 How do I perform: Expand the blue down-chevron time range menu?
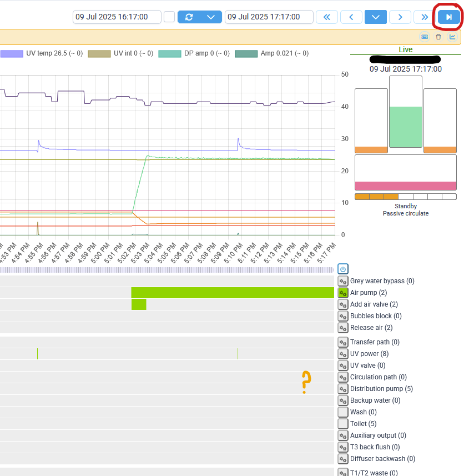tap(375, 17)
